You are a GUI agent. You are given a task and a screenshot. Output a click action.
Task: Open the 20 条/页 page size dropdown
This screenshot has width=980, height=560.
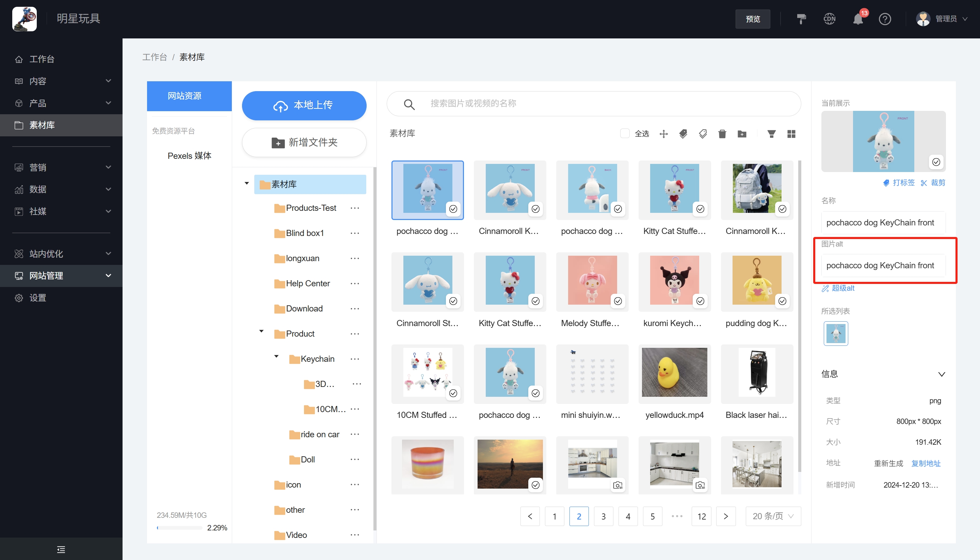pos(773,516)
